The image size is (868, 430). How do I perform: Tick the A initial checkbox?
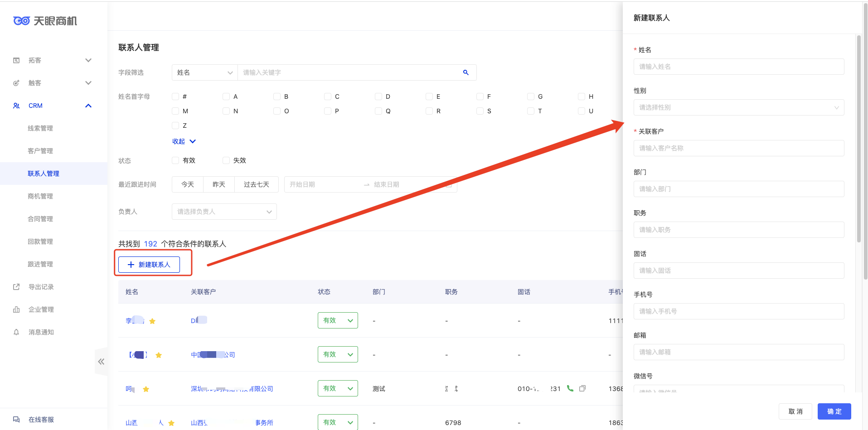coord(226,97)
